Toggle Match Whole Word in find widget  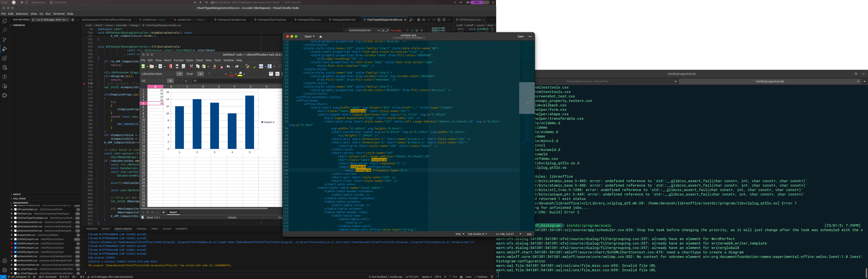383,31
